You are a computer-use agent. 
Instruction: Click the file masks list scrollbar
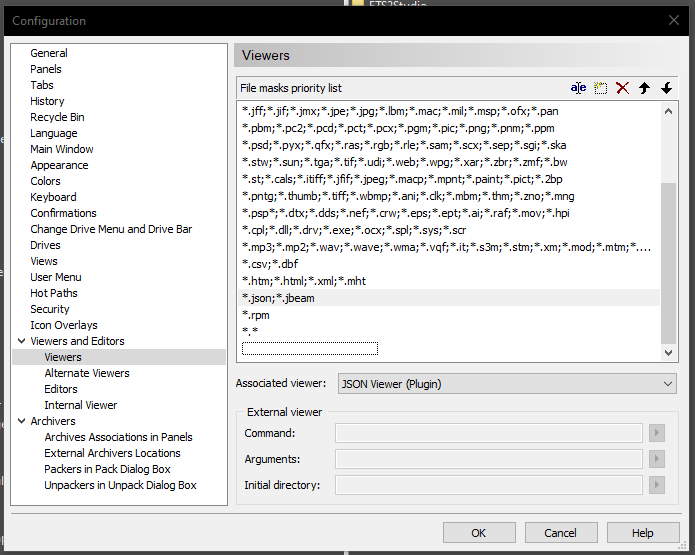point(669,260)
